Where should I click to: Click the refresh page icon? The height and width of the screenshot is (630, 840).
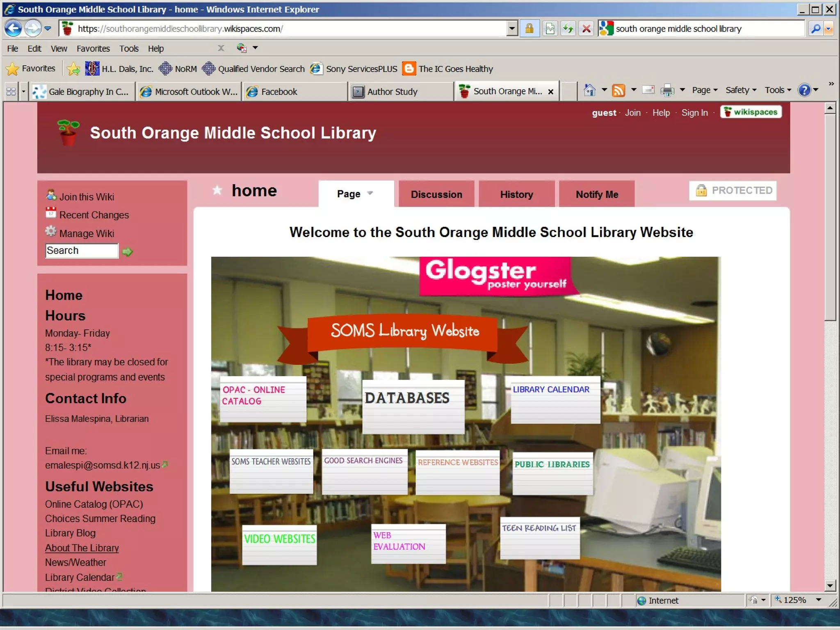click(x=568, y=29)
